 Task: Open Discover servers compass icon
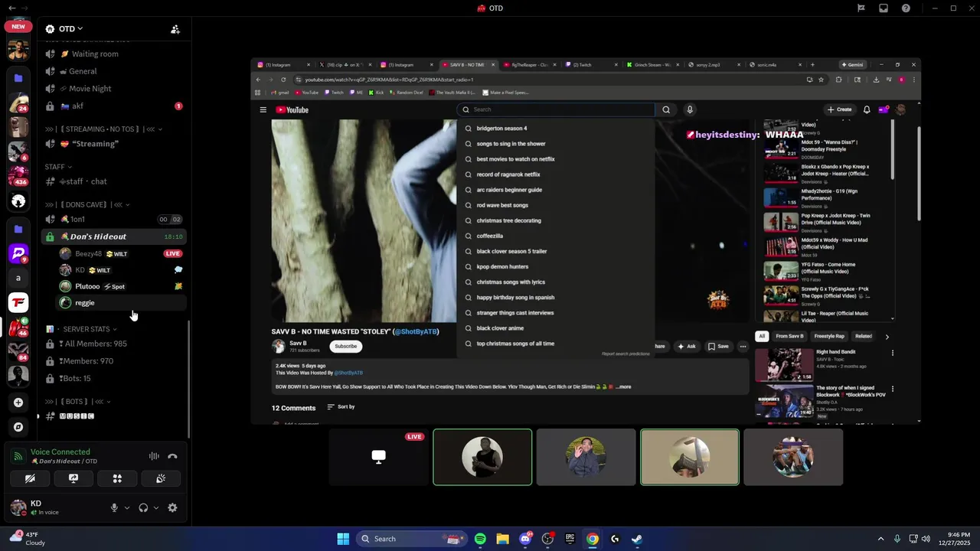coord(18,427)
